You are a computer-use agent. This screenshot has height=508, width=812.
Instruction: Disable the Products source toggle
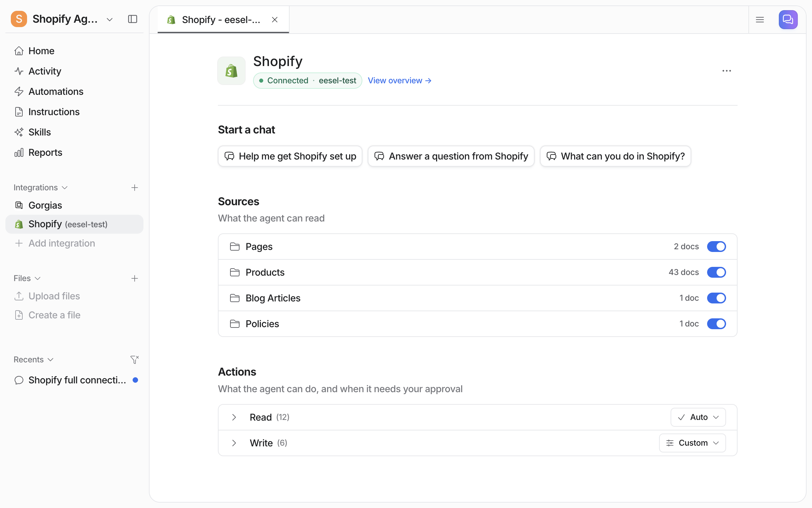717,272
